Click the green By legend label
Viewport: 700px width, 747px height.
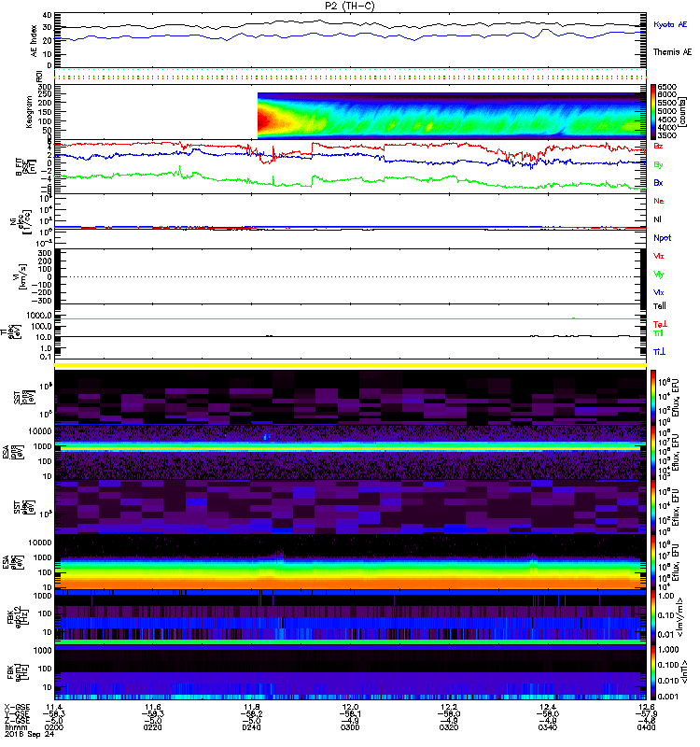pyautogui.click(x=659, y=163)
